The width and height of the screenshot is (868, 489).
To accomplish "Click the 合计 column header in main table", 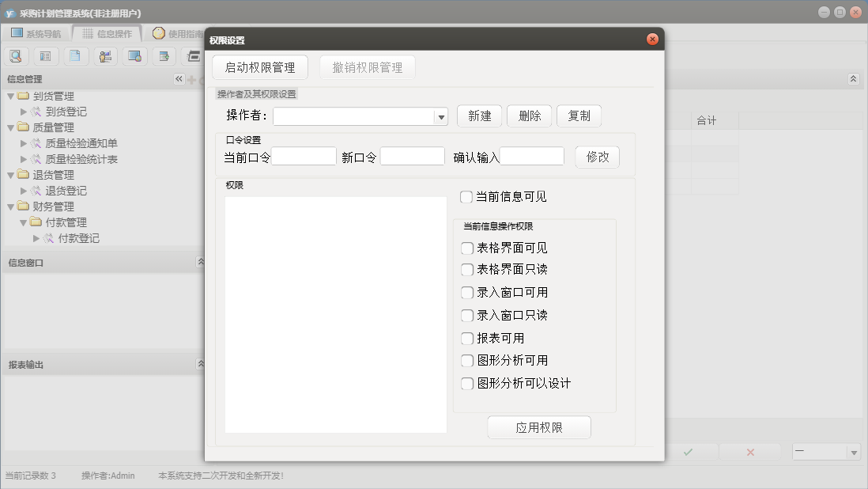I will pyautogui.click(x=714, y=121).
